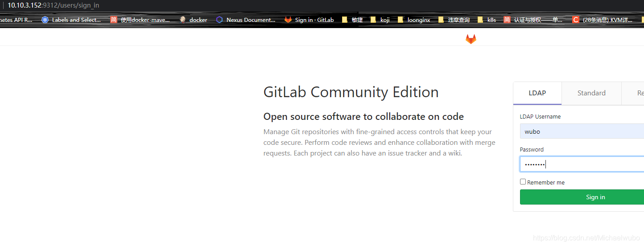Switch to the partly visible Re... tab

633,93
